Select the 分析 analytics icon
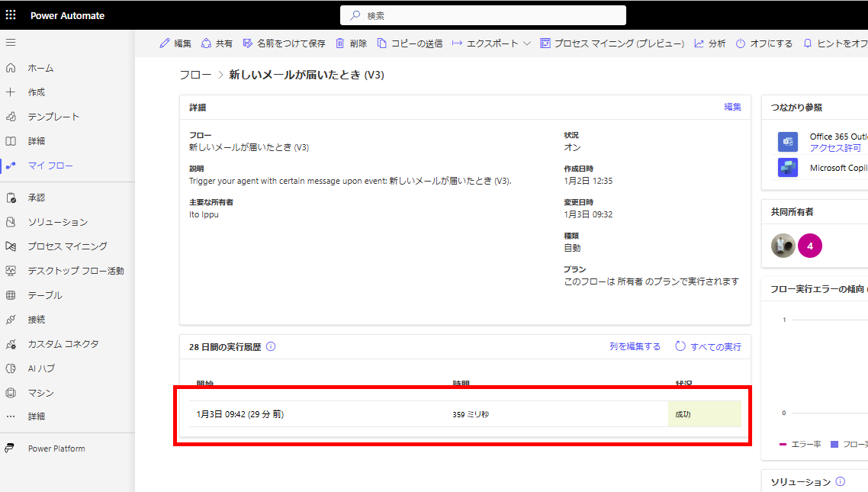 pyautogui.click(x=699, y=43)
